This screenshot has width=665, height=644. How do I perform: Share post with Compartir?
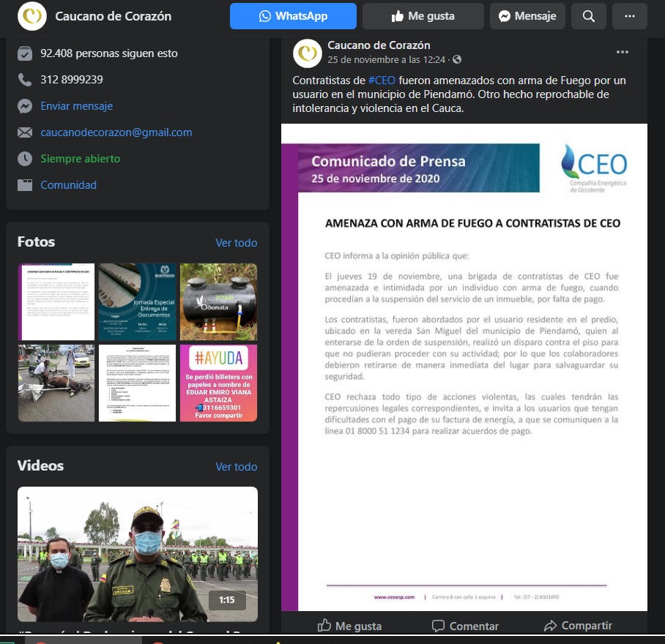(x=578, y=626)
